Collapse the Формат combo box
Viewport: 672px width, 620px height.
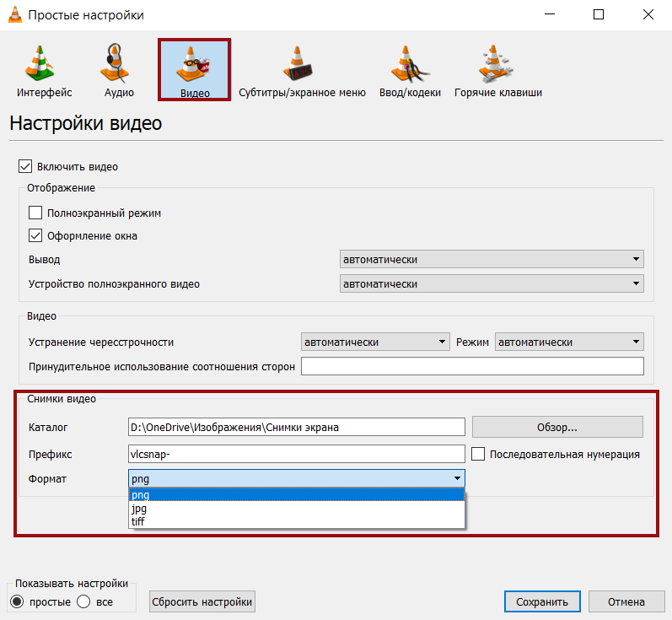coord(297,478)
